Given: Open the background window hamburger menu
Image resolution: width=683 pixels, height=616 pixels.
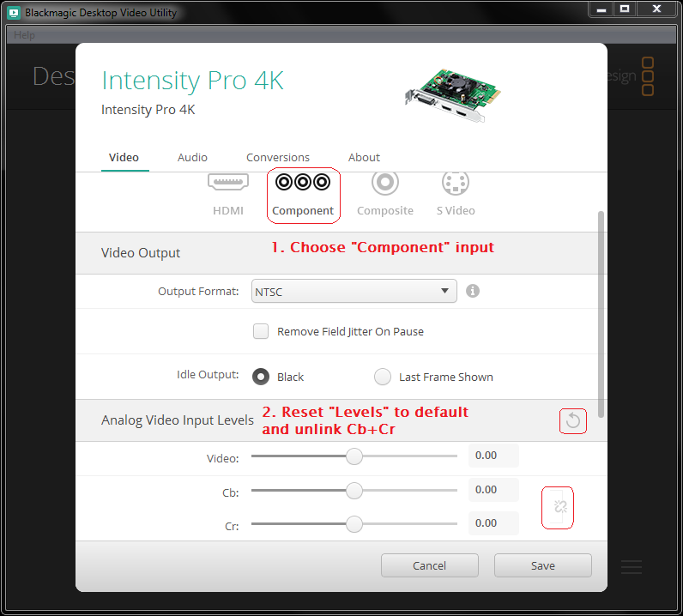Looking at the screenshot, I should pos(632,567).
